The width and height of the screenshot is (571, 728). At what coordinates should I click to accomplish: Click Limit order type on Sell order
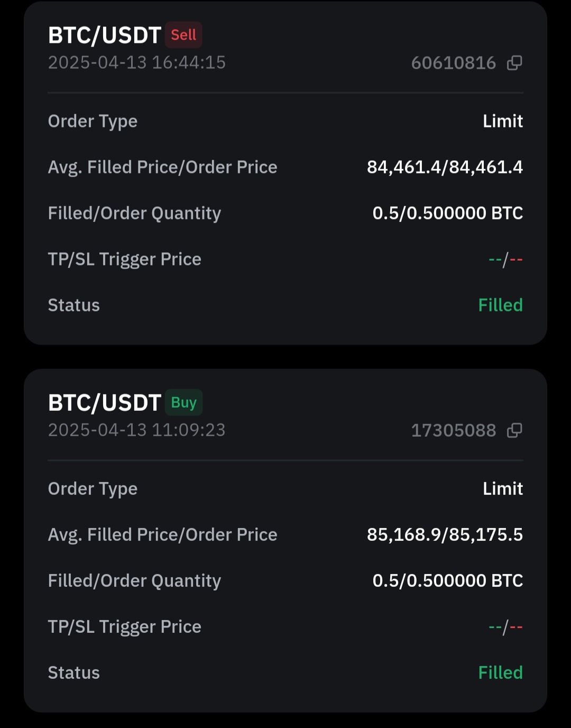click(x=503, y=121)
